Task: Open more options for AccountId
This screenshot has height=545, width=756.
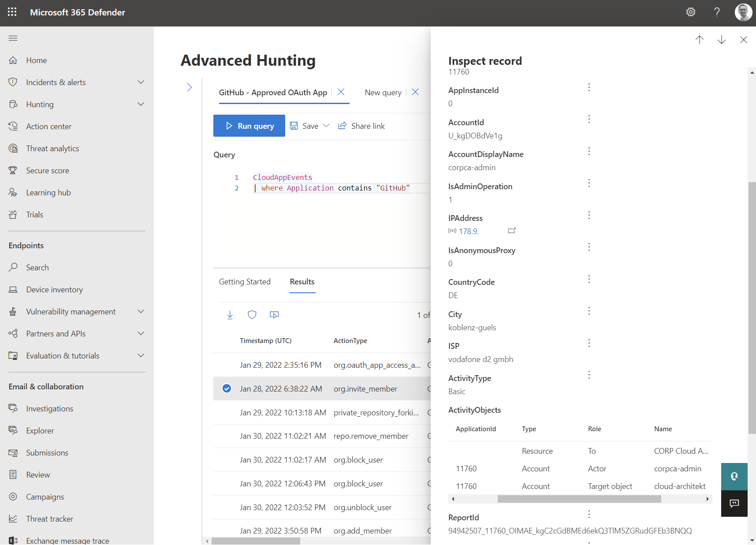Action: 589,119
